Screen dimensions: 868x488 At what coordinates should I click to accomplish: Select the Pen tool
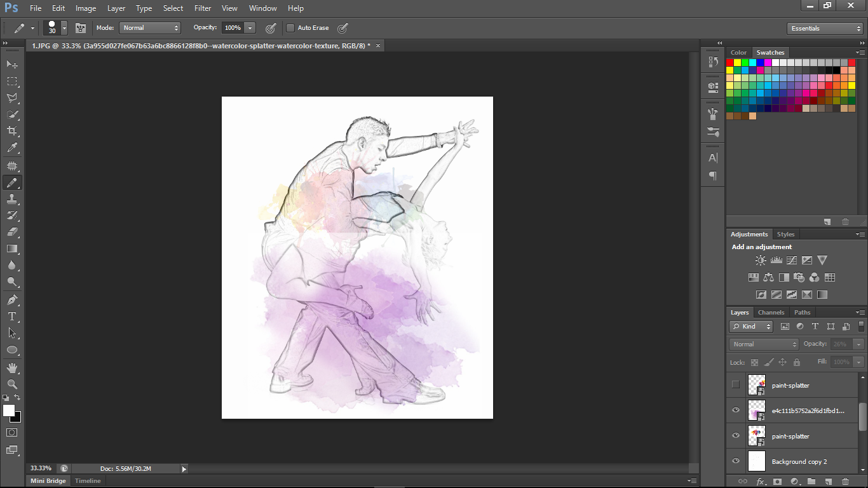[x=12, y=299]
